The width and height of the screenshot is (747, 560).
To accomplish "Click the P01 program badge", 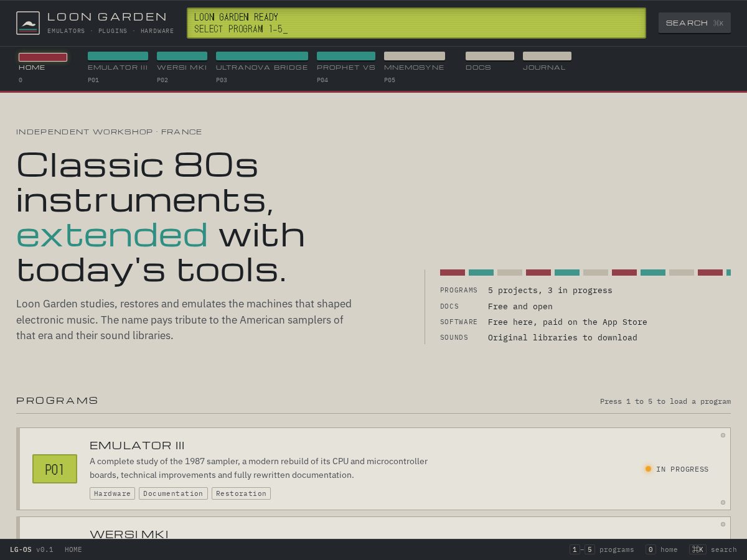I will [x=55, y=469].
